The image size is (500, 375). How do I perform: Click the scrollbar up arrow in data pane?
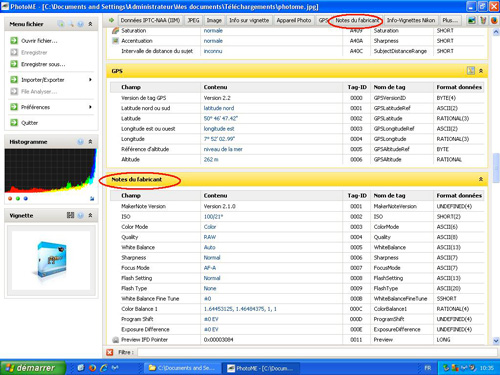(x=496, y=32)
